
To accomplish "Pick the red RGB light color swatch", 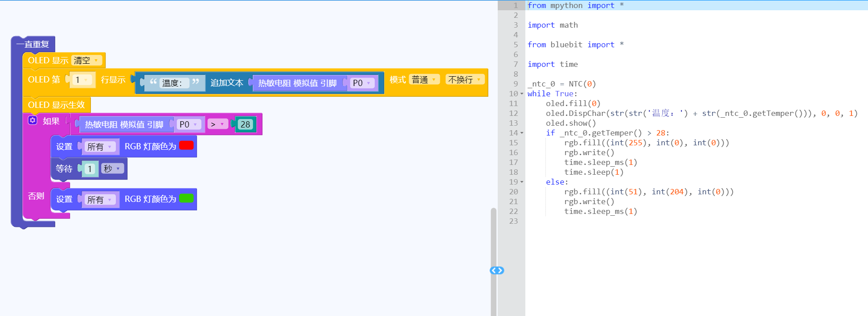I will coord(186,146).
